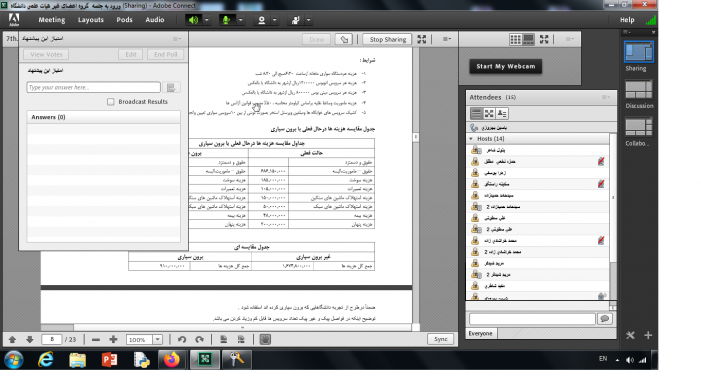Go to the next page with the down arrow
The width and height of the screenshot is (701, 376).
pos(30,340)
